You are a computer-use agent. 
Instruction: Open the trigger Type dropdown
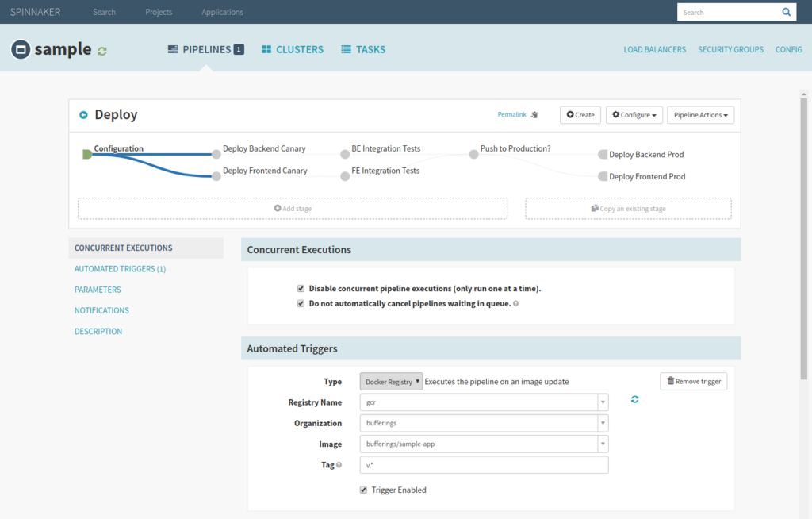(391, 382)
